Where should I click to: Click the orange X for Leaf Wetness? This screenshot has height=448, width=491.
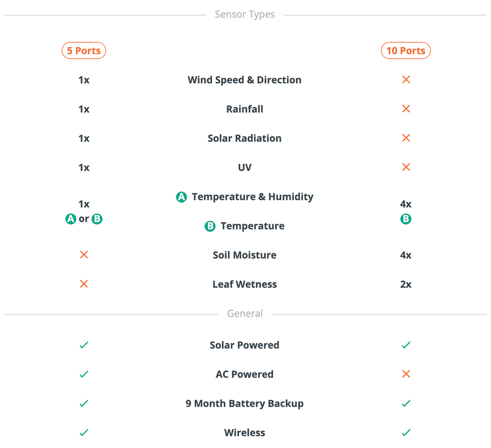pyautogui.click(x=84, y=284)
